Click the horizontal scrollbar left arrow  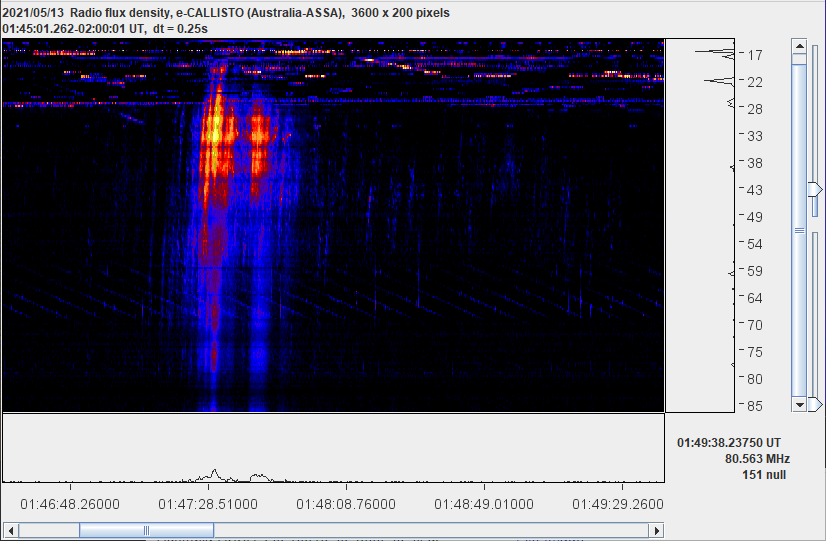pos(10,530)
